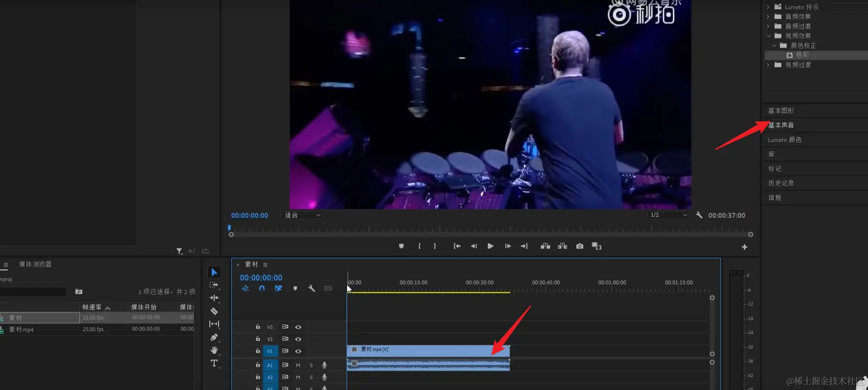The width and height of the screenshot is (868, 390).
Task: Expand the 视频过渡 folder
Action: point(768,65)
